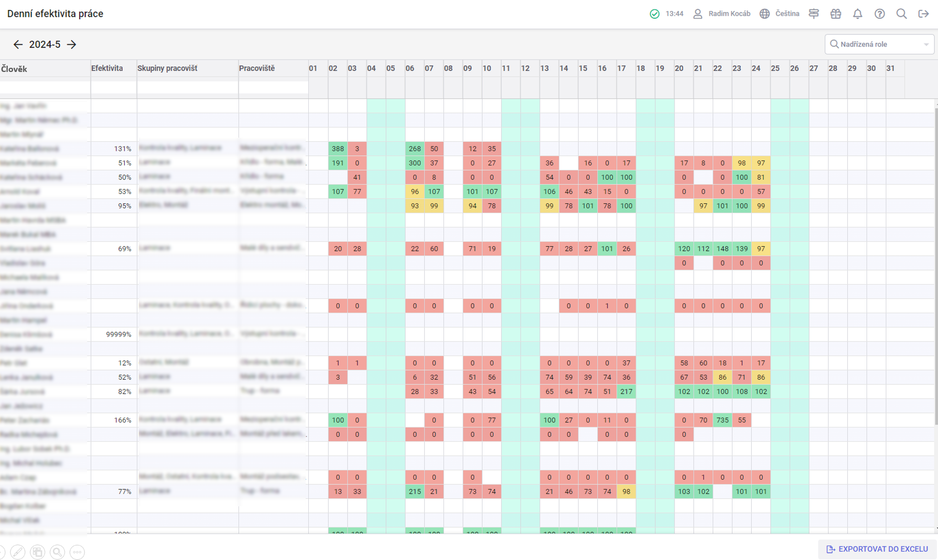Click the green status check icon
The width and height of the screenshot is (938, 560).
pyautogui.click(x=654, y=14)
